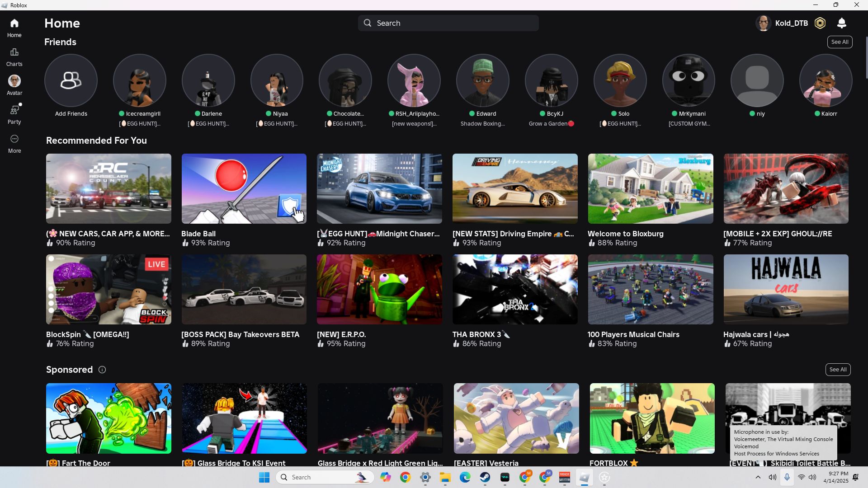Image resolution: width=868 pixels, height=488 pixels.
Task: Expand hidden system tray icons chevron
Action: pos(758,477)
